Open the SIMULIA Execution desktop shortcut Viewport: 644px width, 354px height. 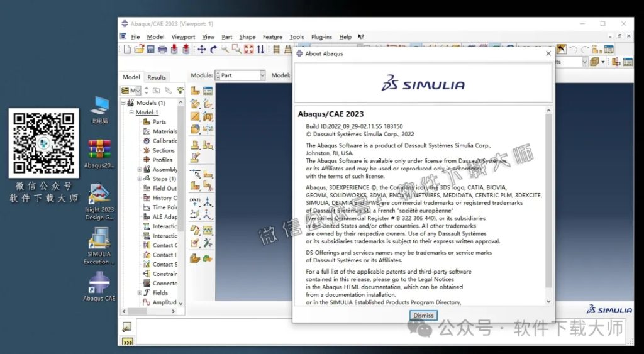99,246
